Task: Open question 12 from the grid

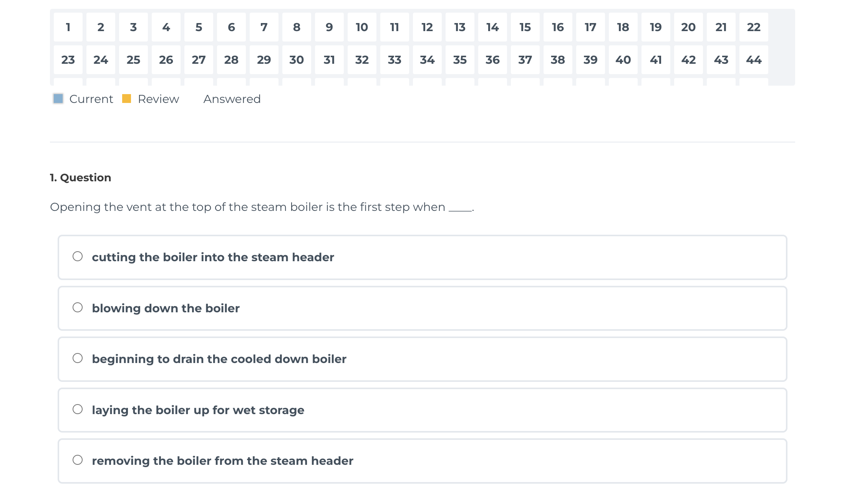Action: (427, 27)
